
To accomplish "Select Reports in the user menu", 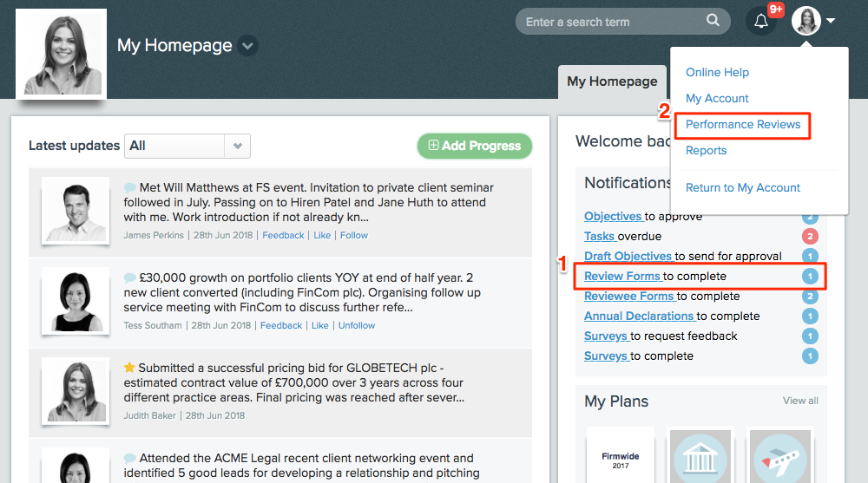I will click(706, 151).
